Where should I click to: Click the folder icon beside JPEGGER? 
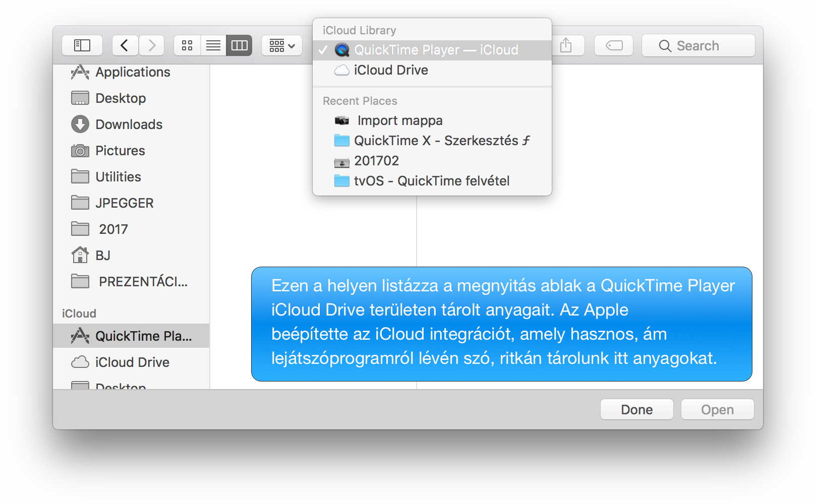[x=80, y=203]
